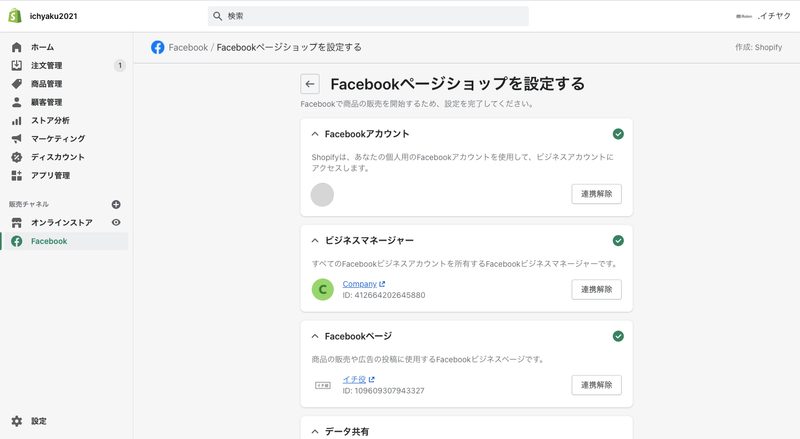Click the 検索 search field
The height and width of the screenshot is (439, 800).
[x=368, y=16]
